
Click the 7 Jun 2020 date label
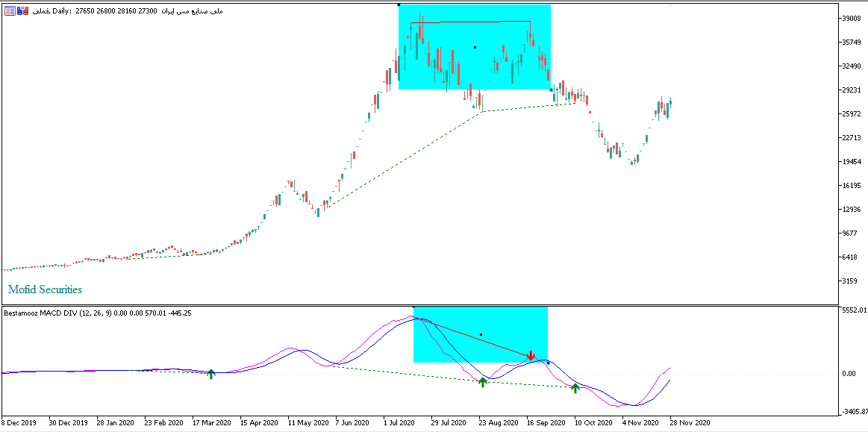[x=352, y=422]
